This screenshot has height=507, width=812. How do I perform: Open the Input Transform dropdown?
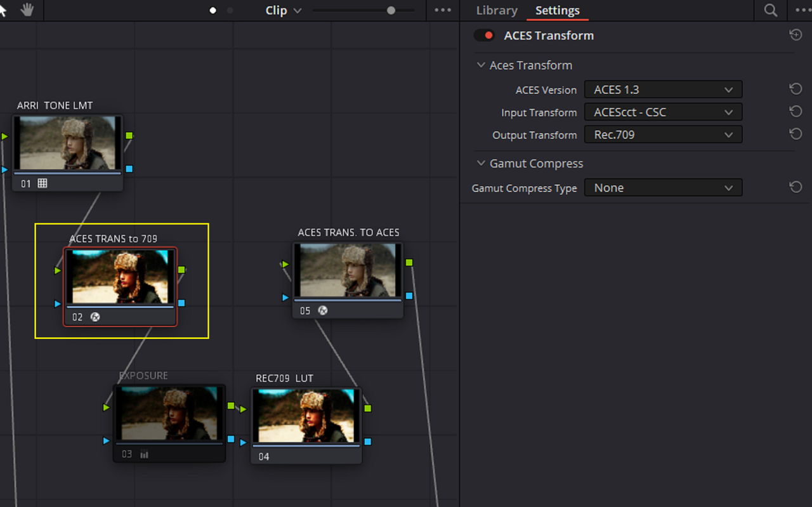point(663,112)
